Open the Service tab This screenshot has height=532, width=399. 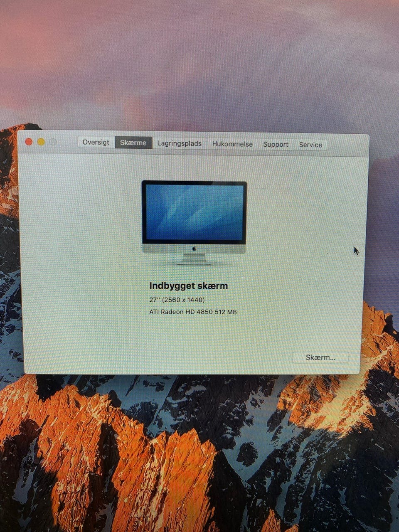pos(310,145)
